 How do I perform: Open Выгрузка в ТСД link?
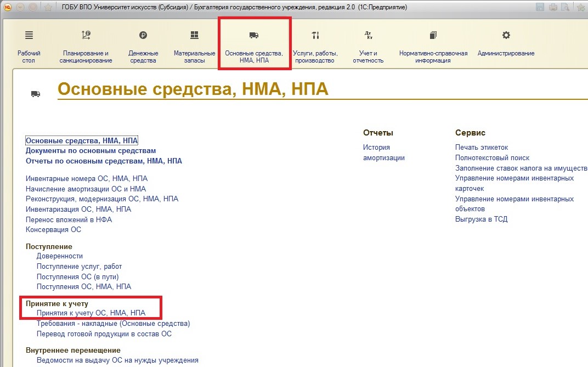pyautogui.click(x=481, y=219)
